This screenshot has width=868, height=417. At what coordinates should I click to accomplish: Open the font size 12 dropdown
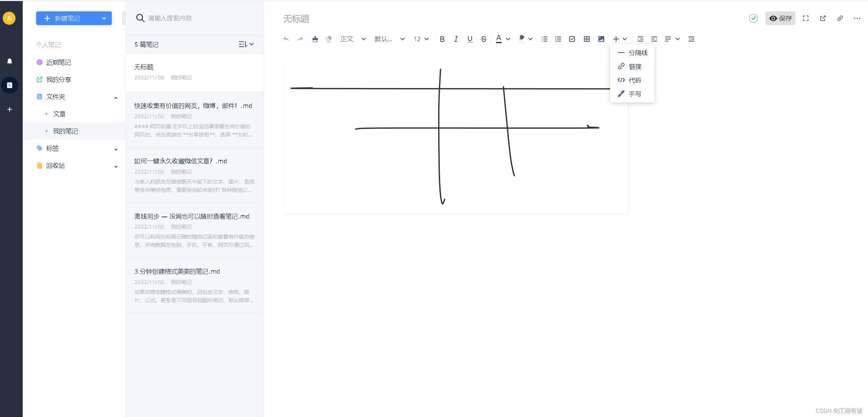tap(421, 39)
